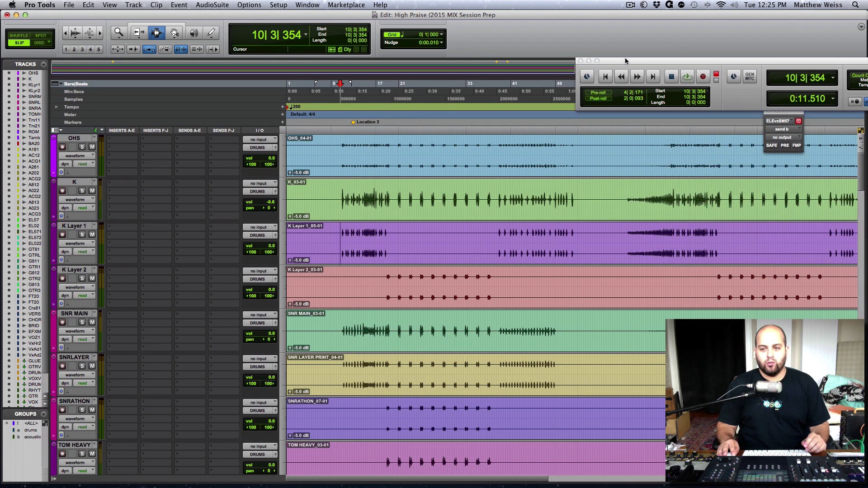Click Wi-Fi icon in menu bar
Screen dimensions: 868x488
pos(721,5)
